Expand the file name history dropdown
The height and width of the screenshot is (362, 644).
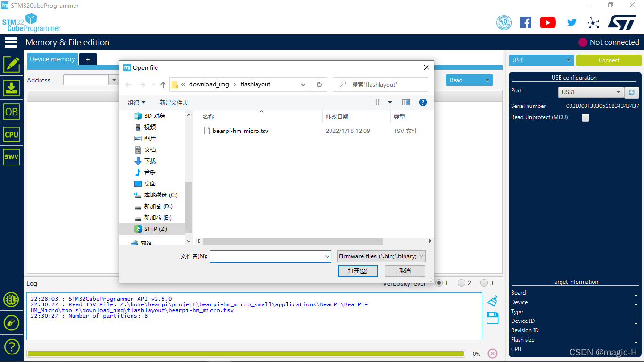click(x=327, y=256)
